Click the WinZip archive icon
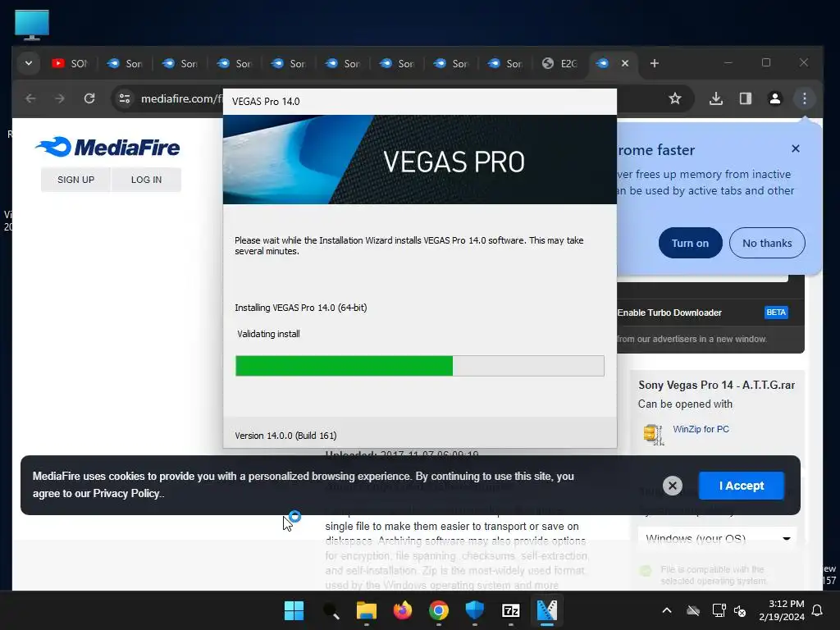The image size is (840, 630). click(x=654, y=435)
